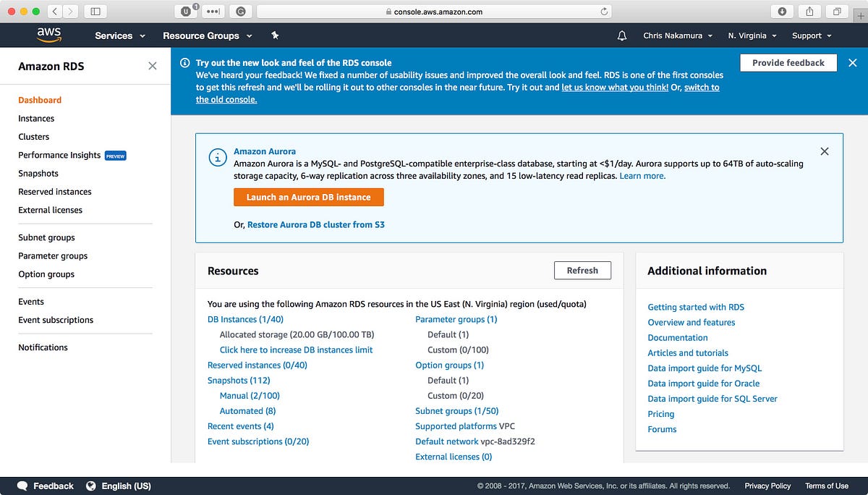This screenshot has height=495, width=868.
Task: Click Restore Aurora DB cluster from S3
Action: click(316, 225)
